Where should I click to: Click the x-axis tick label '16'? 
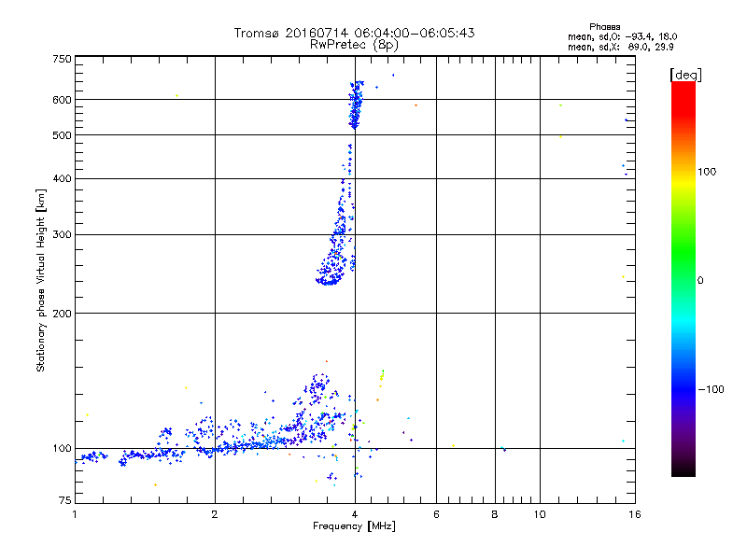pos(635,514)
